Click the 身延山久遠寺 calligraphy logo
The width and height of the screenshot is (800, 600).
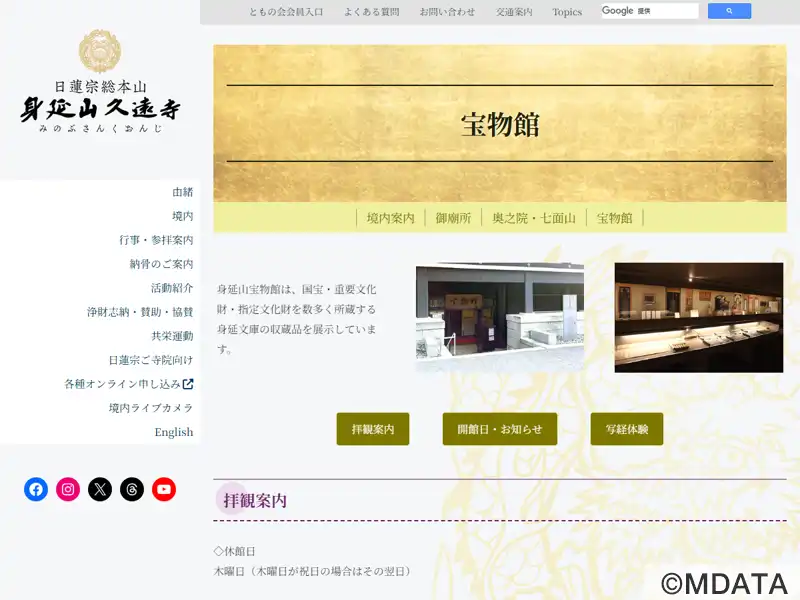(100, 108)
